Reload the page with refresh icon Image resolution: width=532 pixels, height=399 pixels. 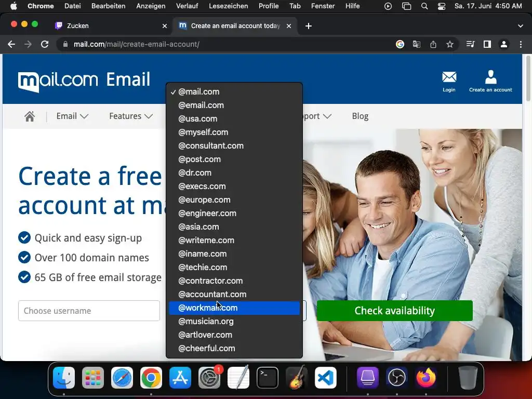45,44
